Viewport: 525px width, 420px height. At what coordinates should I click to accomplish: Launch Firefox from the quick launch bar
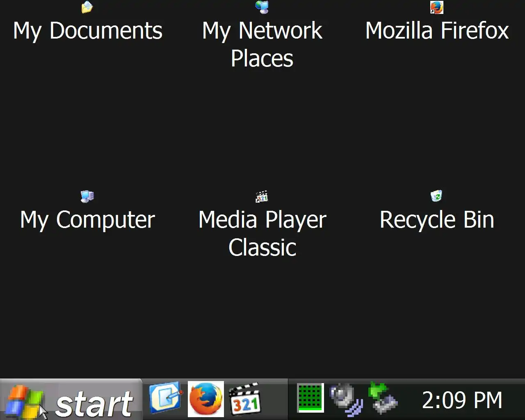coord(206,399)
